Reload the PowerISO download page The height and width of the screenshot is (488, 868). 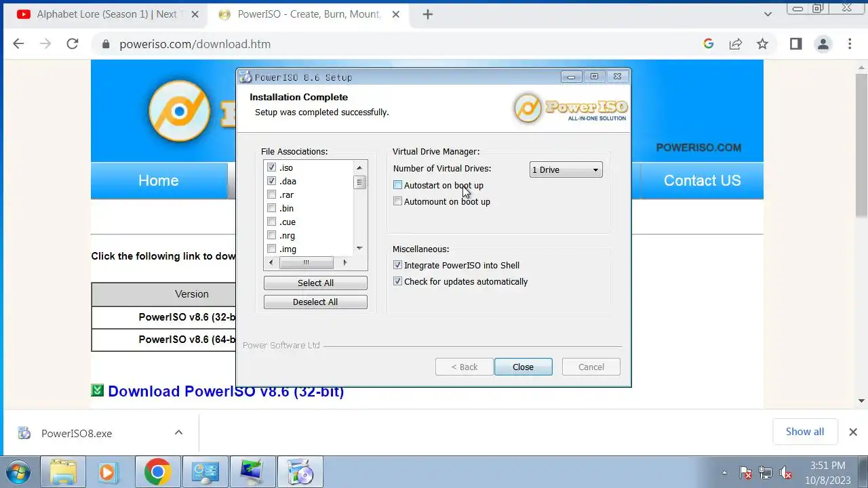click(73, 44)
